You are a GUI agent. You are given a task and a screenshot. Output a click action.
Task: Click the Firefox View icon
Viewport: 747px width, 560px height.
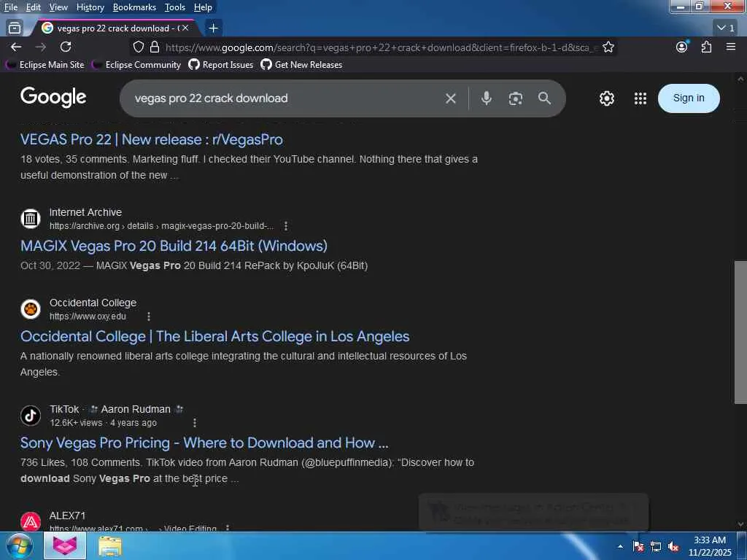(x=15, y=28)
